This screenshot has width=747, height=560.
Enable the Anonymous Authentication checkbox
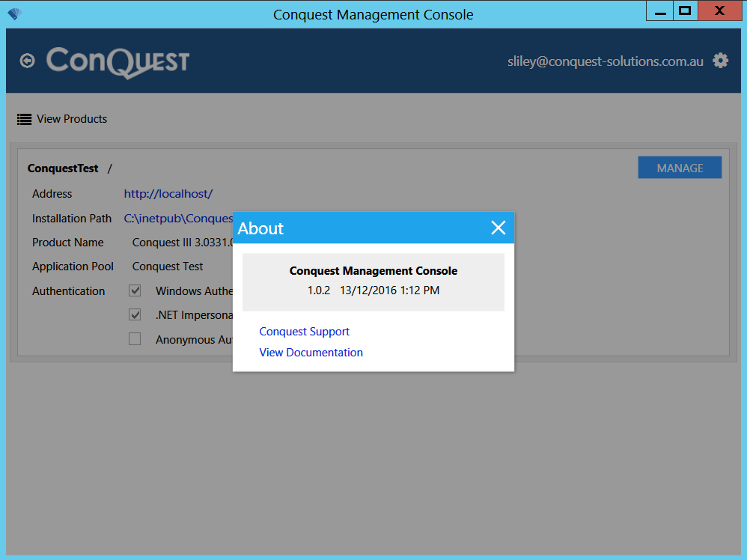click(135, 339)
